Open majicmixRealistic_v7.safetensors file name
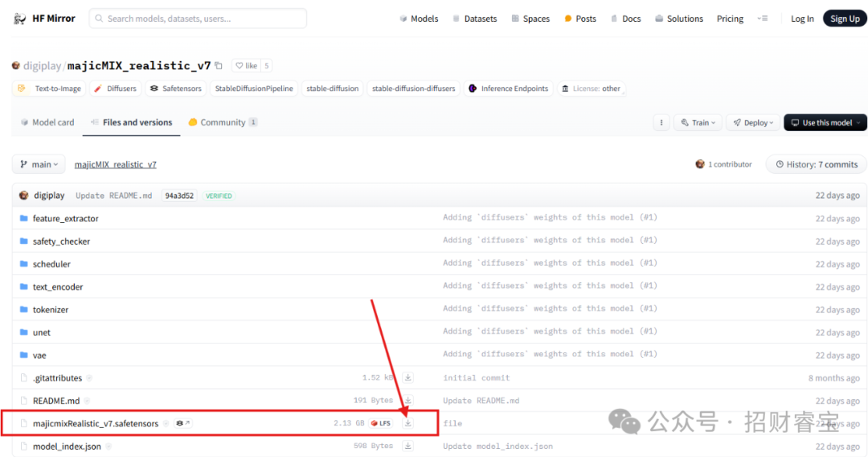This screenshot has width=868, height=457. click(x=95, y=423)
